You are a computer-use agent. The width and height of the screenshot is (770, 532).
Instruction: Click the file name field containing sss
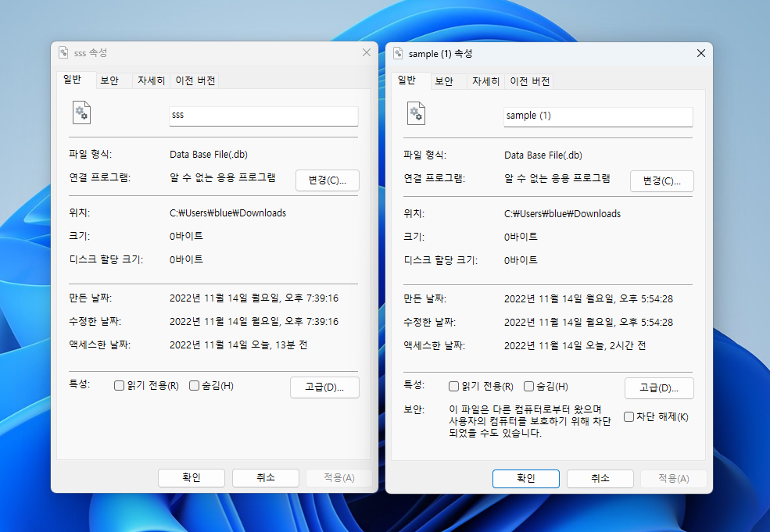click(x=263, y=116)
